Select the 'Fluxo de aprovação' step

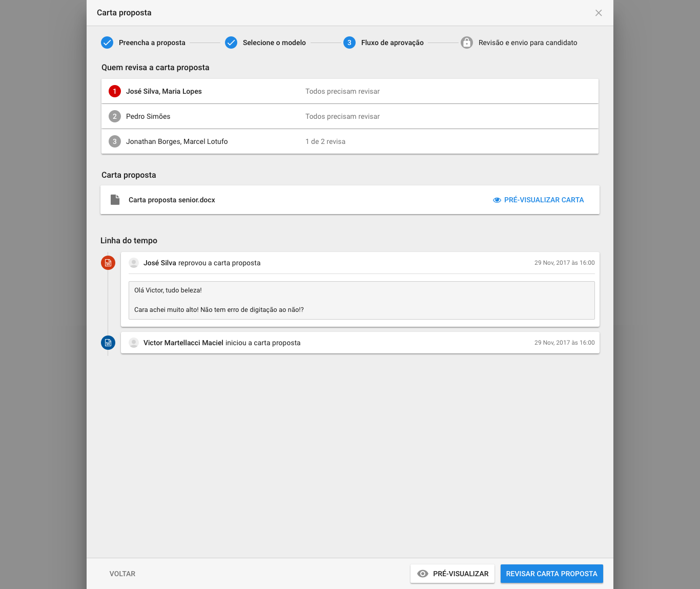(384, 43)
